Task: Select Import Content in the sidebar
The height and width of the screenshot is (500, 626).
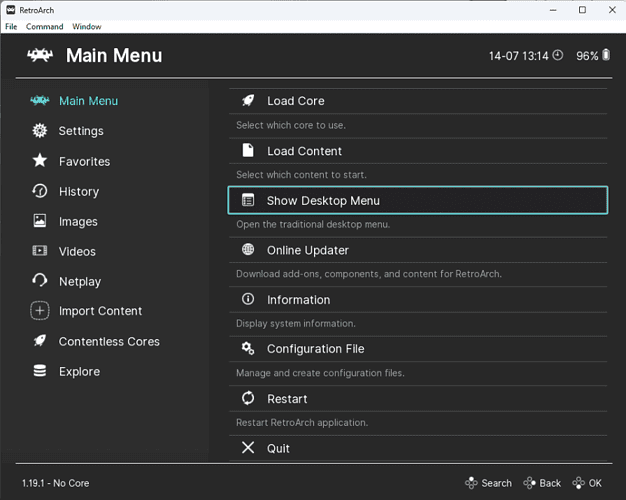Action: point(101,311)
